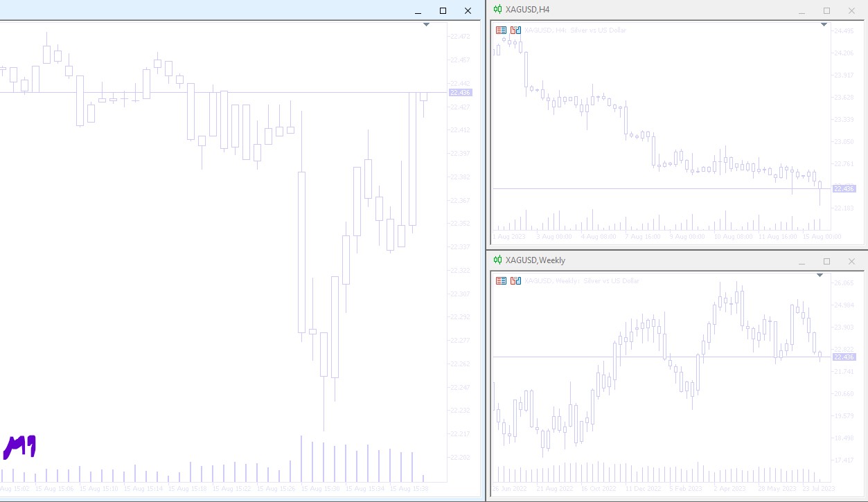Click the 22.472 price on the left chart scale
The height and width of the screenshot is (502, 868).
click(x=460, y=36)
